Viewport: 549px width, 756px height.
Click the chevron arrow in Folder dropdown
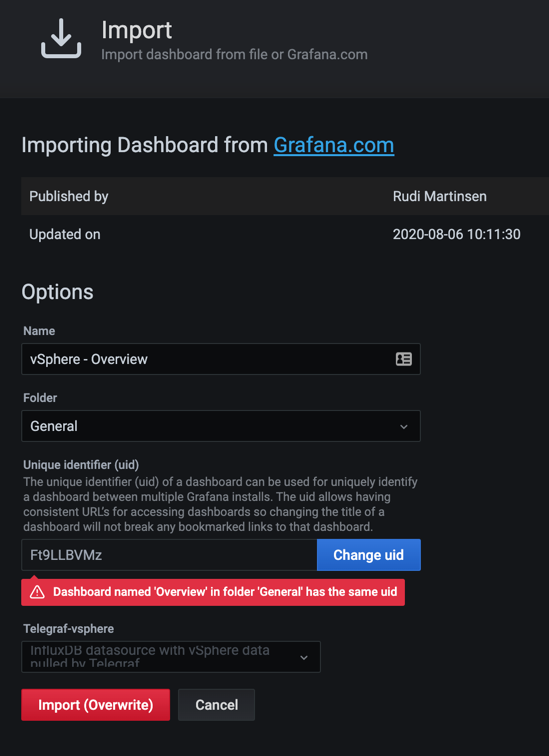tap(403, 427)
